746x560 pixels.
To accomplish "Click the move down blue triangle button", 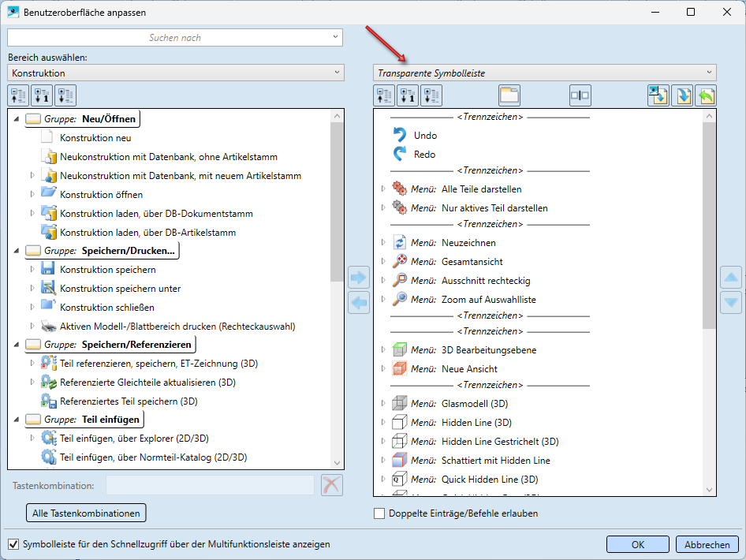I will [x=731, y=303].
